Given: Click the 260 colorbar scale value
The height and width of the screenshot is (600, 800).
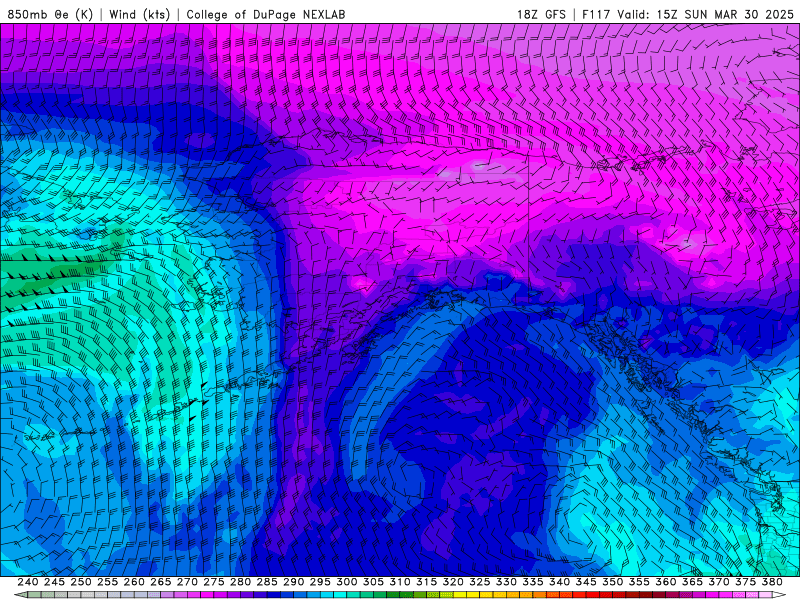Looking at the screenshot, I should point(134,582).
